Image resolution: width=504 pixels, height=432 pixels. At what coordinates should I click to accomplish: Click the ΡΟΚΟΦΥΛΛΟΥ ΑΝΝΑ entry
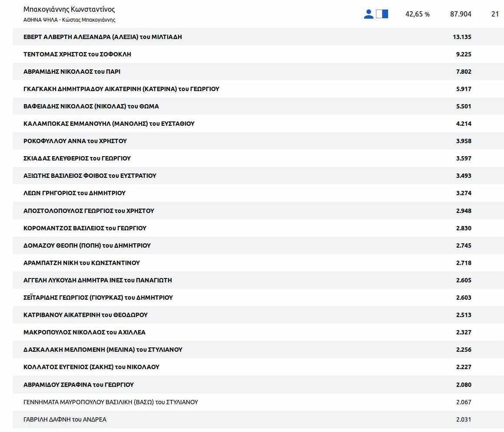click(x=75, y=141)
